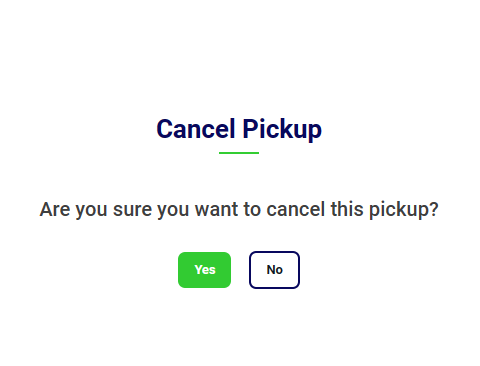Choose Yes to cancel this pickup
480x366 pixels.
[204, 270]
